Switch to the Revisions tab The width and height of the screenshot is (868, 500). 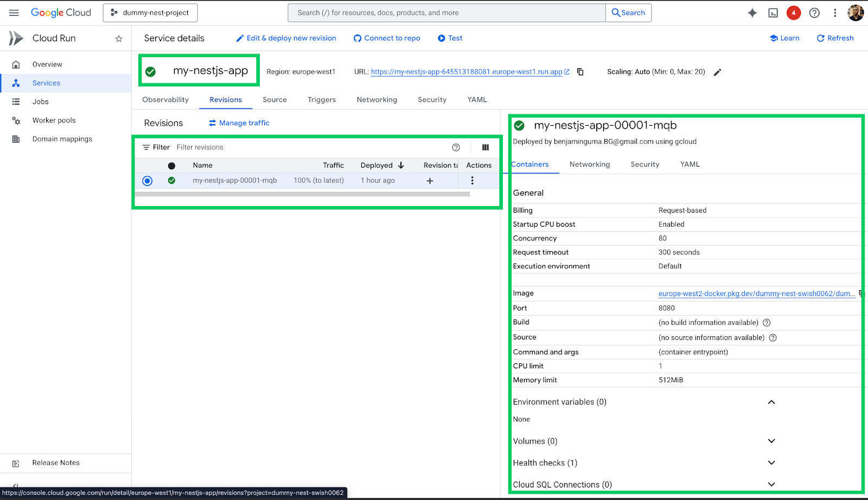tap(226, 100)
